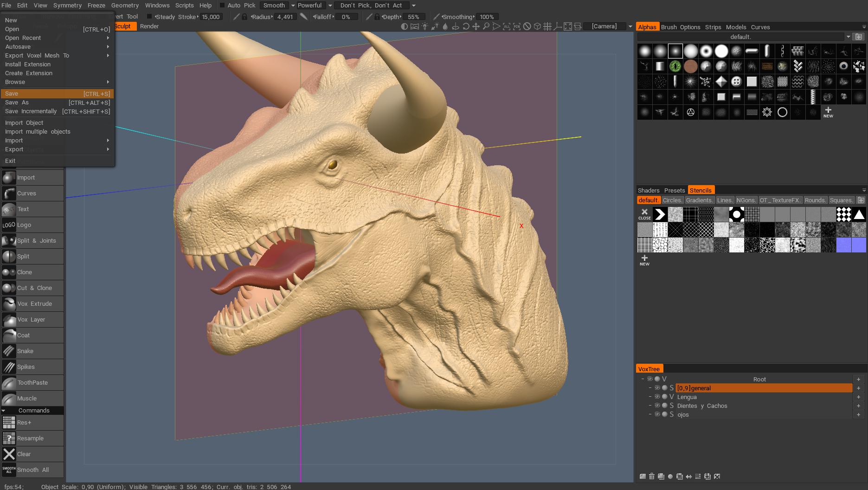Toggle the lock next to Depth
This screenshot has width=868, height=490.
[x=377, y=17]
